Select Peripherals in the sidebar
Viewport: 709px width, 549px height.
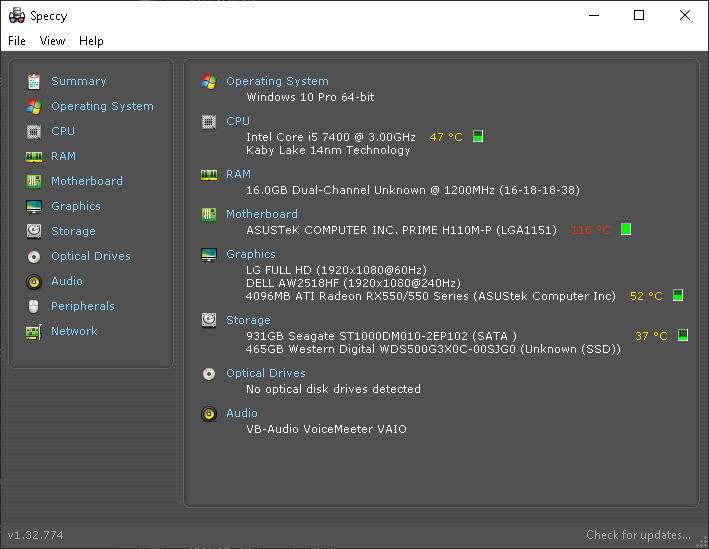[83, 306]
